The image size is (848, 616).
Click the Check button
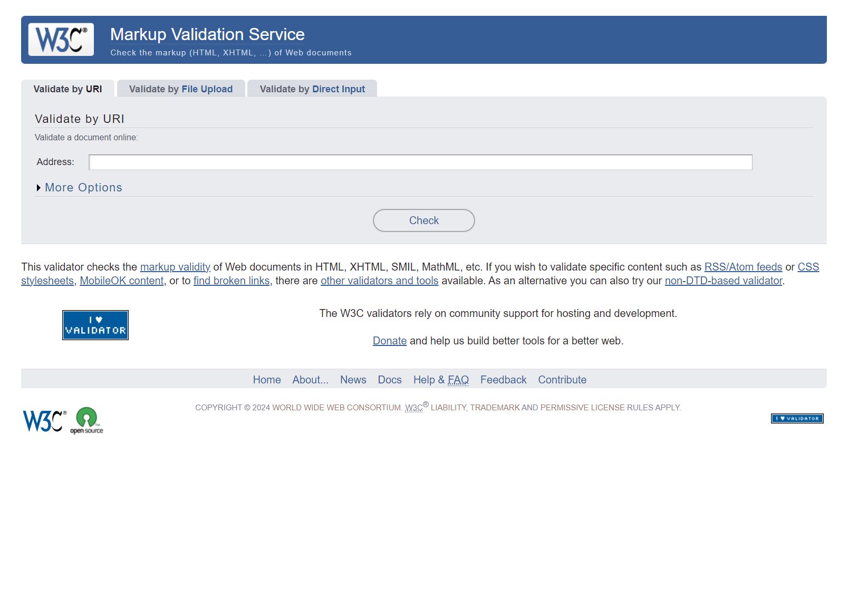[x=424, y=220]
